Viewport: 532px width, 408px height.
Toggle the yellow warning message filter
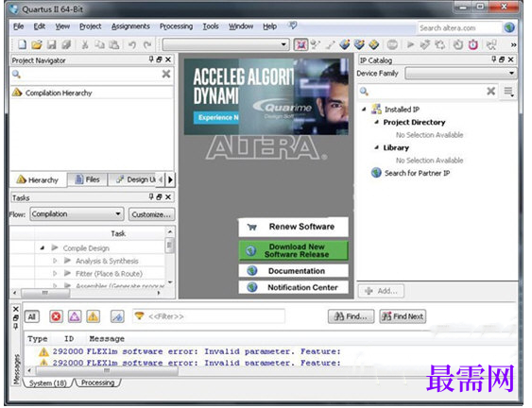tap(93, 316)
